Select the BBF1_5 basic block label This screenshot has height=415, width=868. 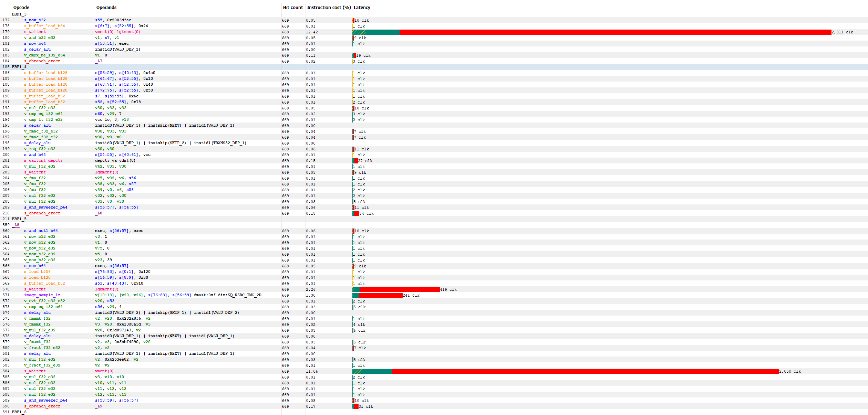tap(19, 219)
